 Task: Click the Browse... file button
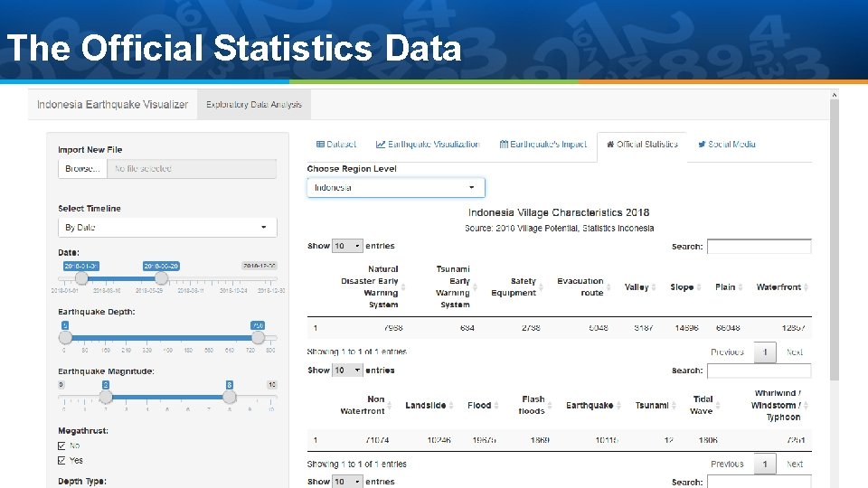pos(82,169)
